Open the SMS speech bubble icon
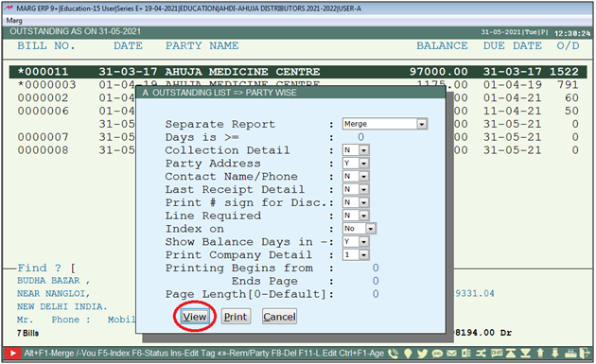The image size is (596, 364). [x=437, y=354]
